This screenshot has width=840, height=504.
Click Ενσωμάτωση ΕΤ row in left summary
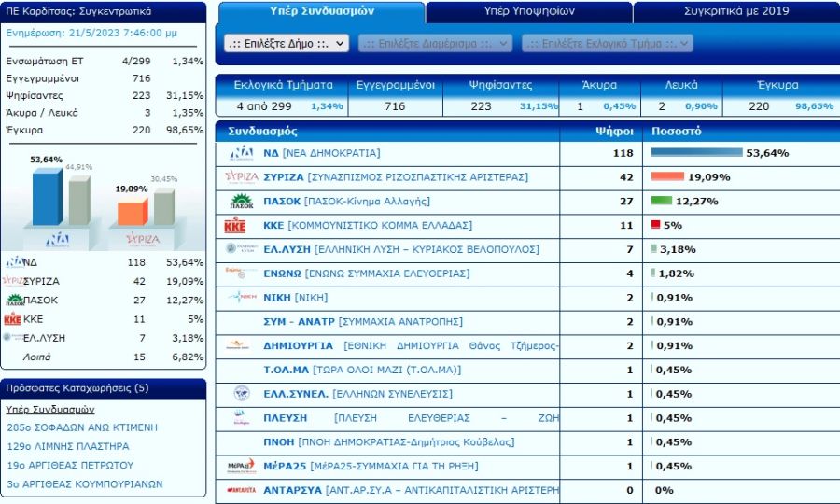point(104,61)
